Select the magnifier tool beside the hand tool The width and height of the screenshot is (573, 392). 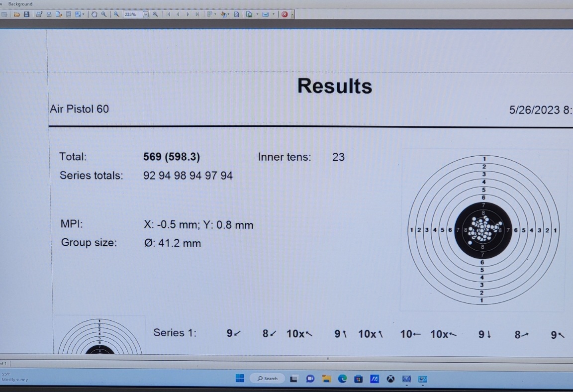click(104, 14)
